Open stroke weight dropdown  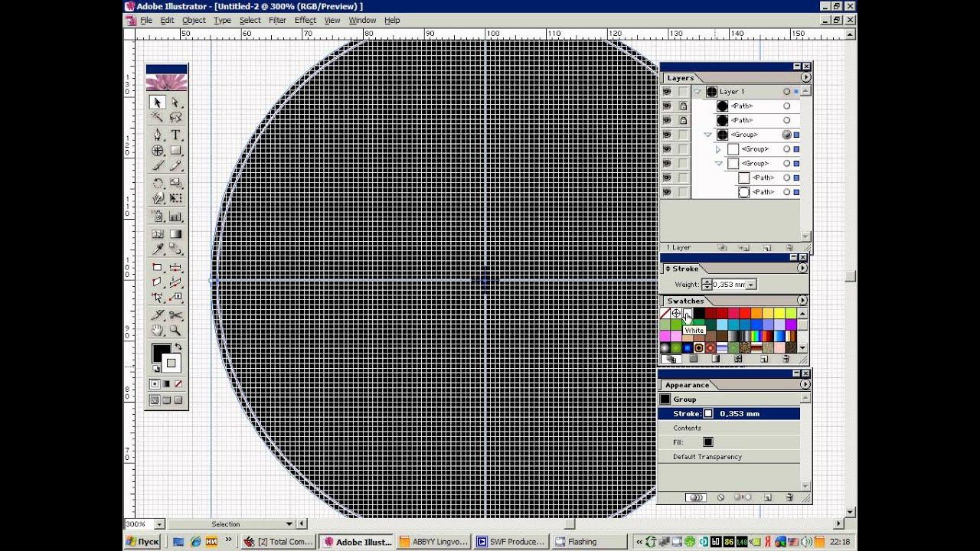(751, 285)
